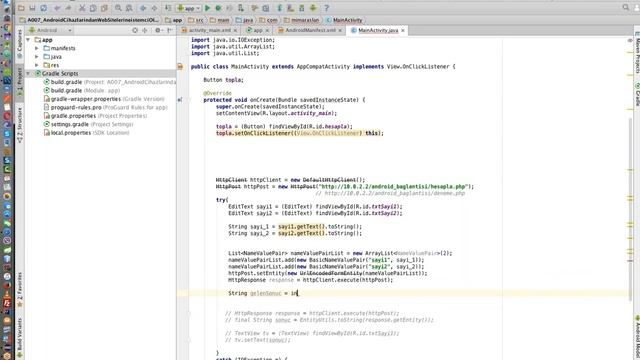
Task: Open Project panel gear settings icon
Action: [x=158, y=30]
